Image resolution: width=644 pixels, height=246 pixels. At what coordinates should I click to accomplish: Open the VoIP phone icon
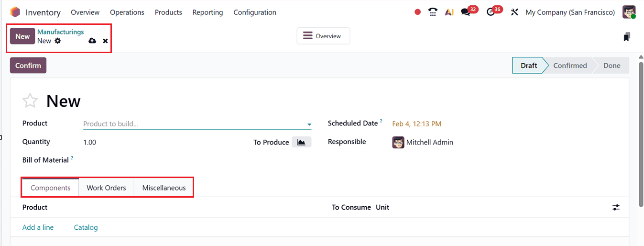(433, 12)
